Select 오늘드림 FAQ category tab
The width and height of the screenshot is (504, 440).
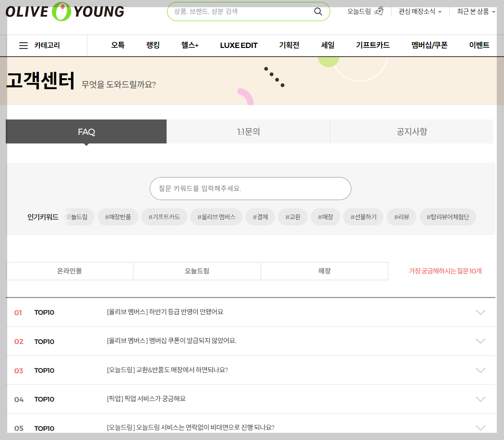point(197,271)
